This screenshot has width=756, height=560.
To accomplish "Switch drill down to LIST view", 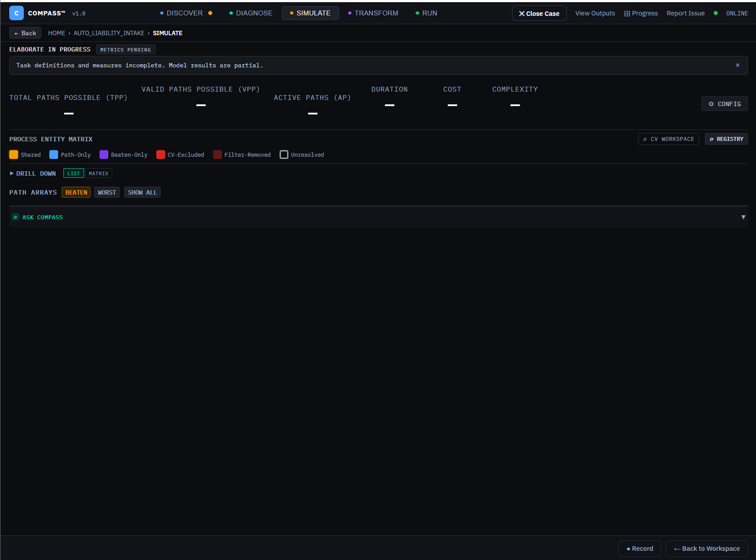I will click(74, 173).
